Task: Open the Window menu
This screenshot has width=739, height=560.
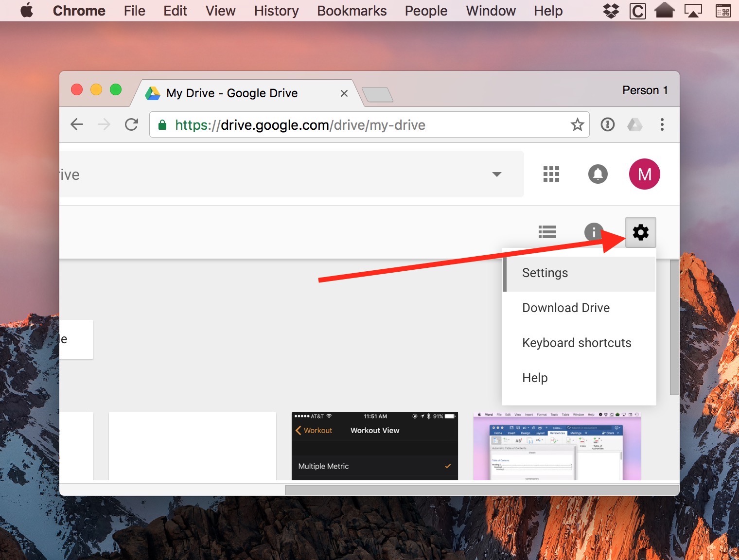Action: click(x=491, y=11)
